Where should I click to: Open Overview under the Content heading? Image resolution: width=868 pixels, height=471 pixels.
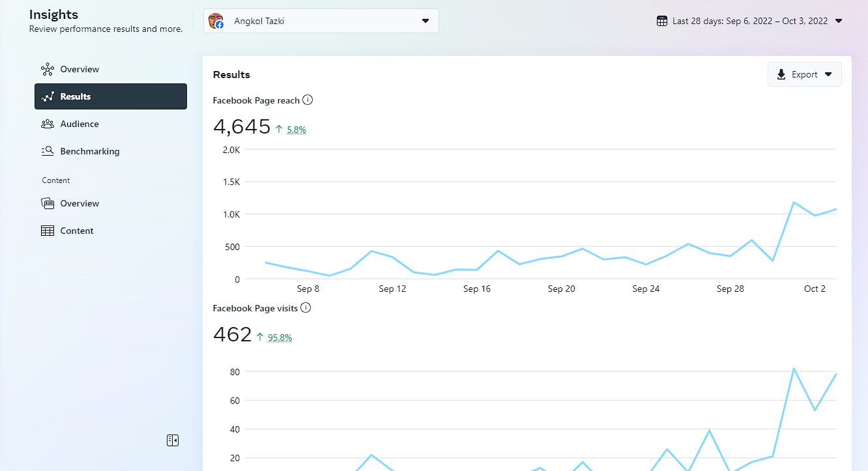click(x=111, y=203)
